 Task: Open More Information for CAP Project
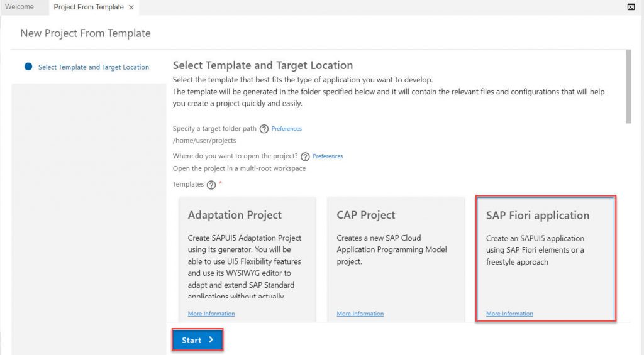pos(360,314)
